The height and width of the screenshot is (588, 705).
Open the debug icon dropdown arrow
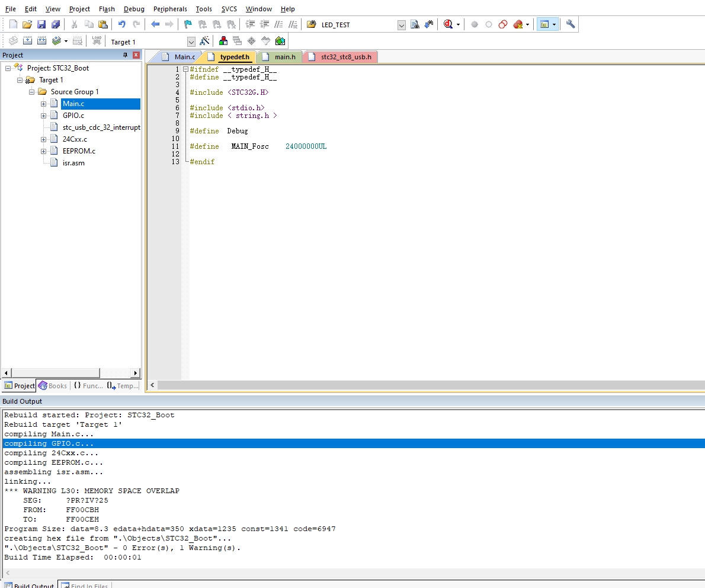[458, 24]
